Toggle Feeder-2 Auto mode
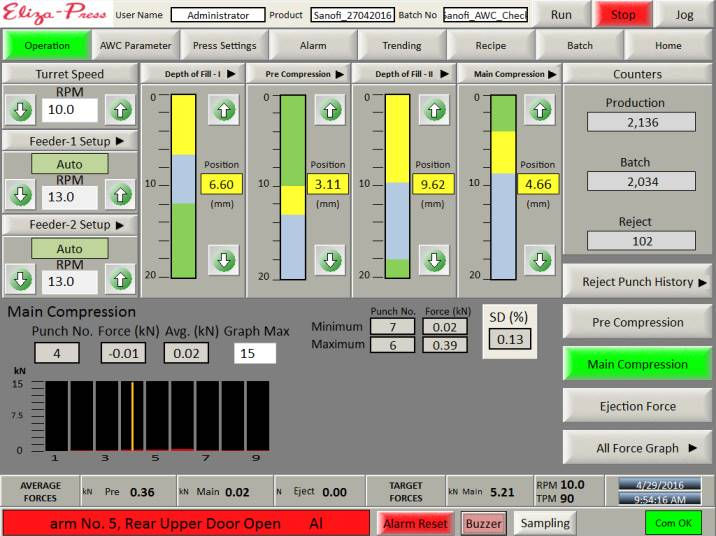The width and height of the screenshot is (716, 536). tap(69, 248)
